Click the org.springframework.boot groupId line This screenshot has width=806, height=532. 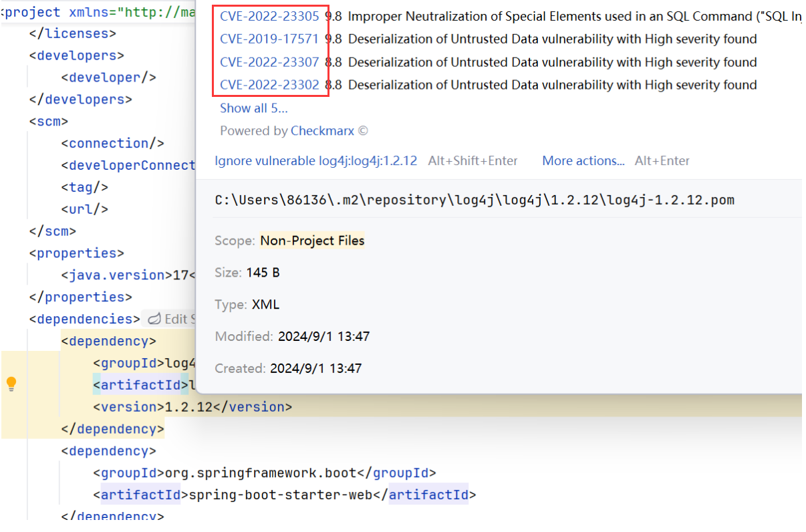[x=264, y=473]
